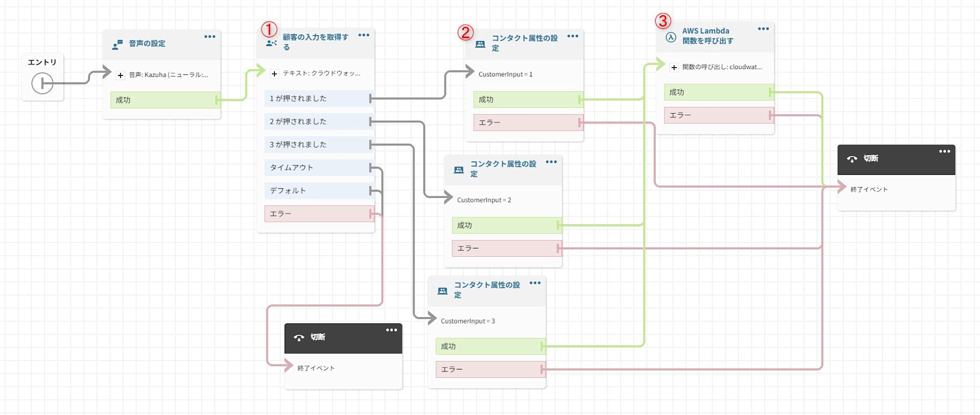This screenshot has width=980, height=415.
Task: Click the 音声: Kazuha (ニューラル:... text
Action: pos(169,75)
